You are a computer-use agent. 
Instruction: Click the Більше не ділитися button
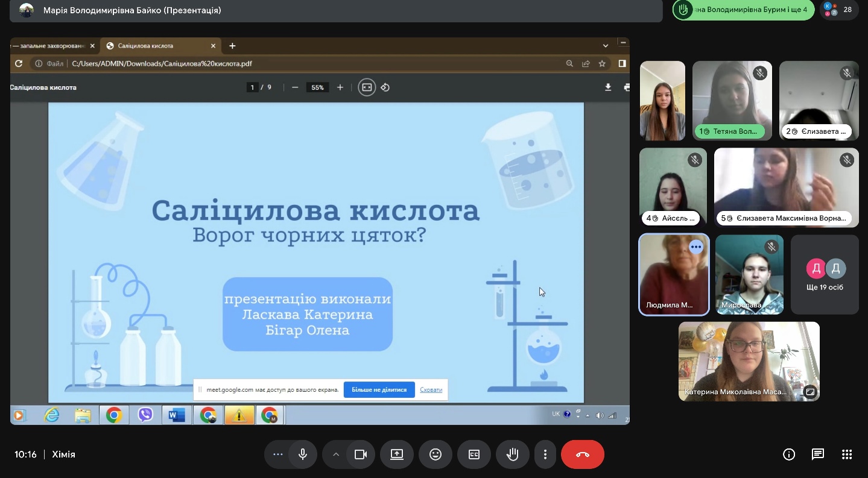coord(379,390)
